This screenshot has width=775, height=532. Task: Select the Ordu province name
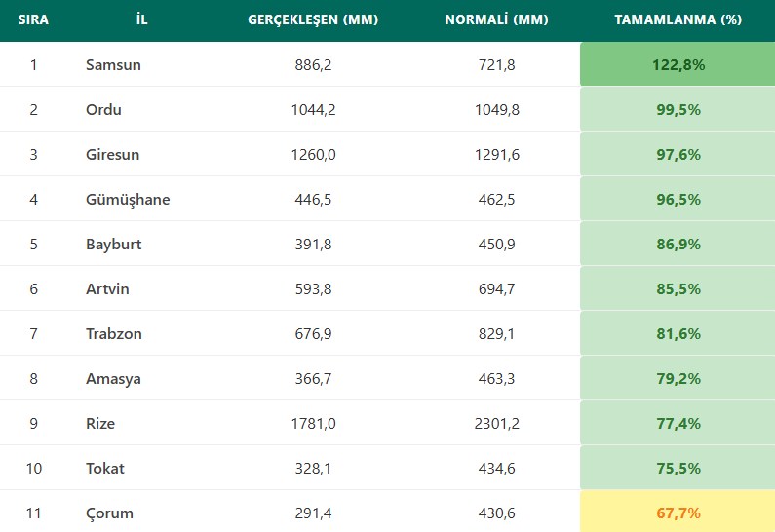point(103,110)
